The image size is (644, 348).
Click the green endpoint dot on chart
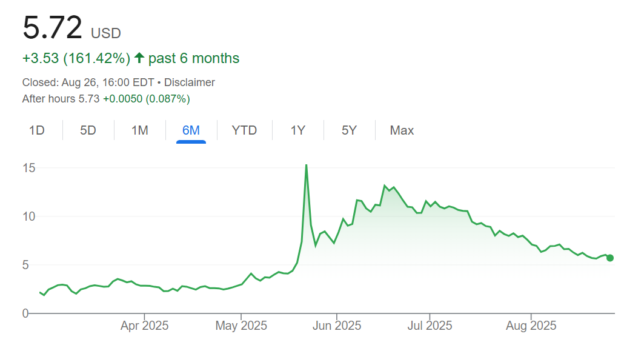click(610, 258)
